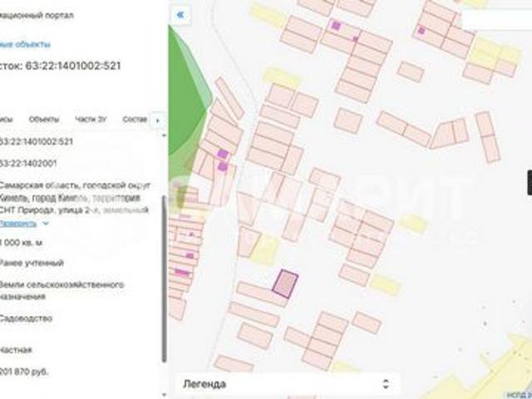Click the land category Земли сельскохозяйственного назначения
The width and height of the screenshot is (532, 399).
(62, 290)
